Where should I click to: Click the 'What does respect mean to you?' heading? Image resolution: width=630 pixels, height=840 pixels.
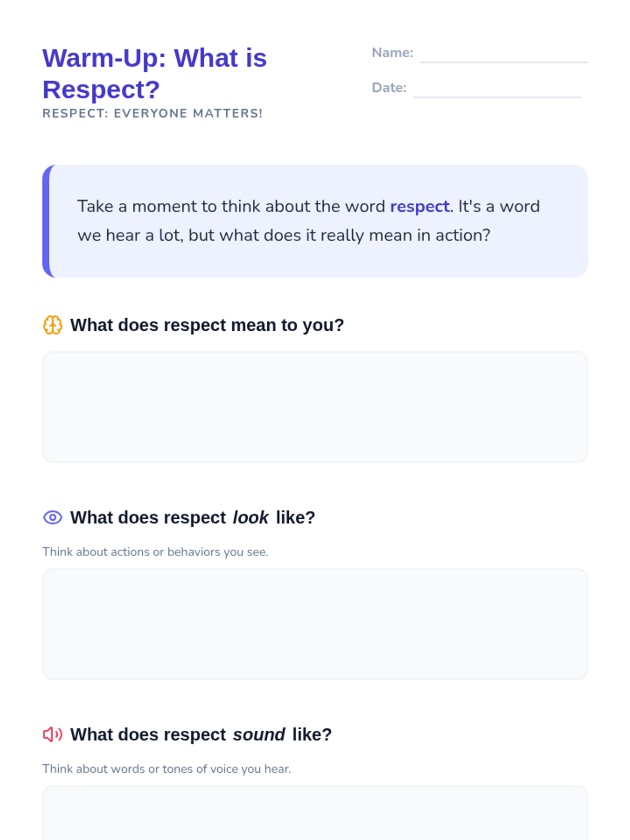pyautogui.click(x=207, y=325)
